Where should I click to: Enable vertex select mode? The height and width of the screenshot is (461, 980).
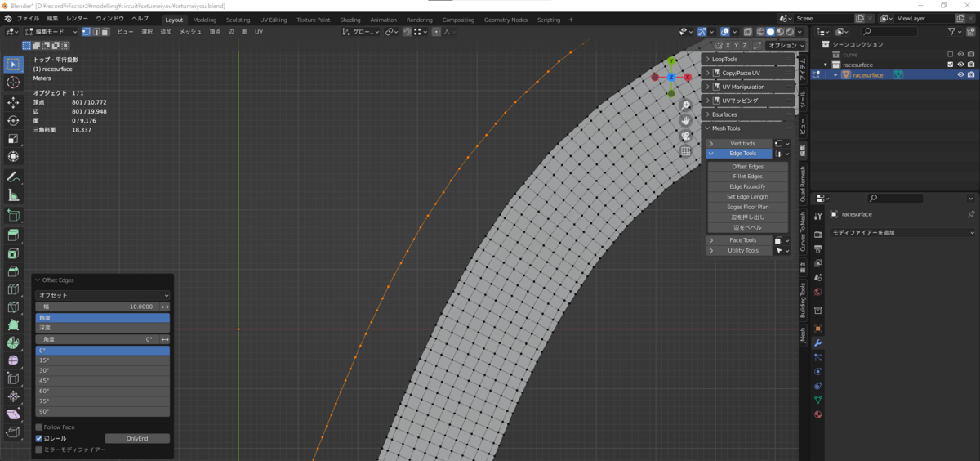coord(87,32)
